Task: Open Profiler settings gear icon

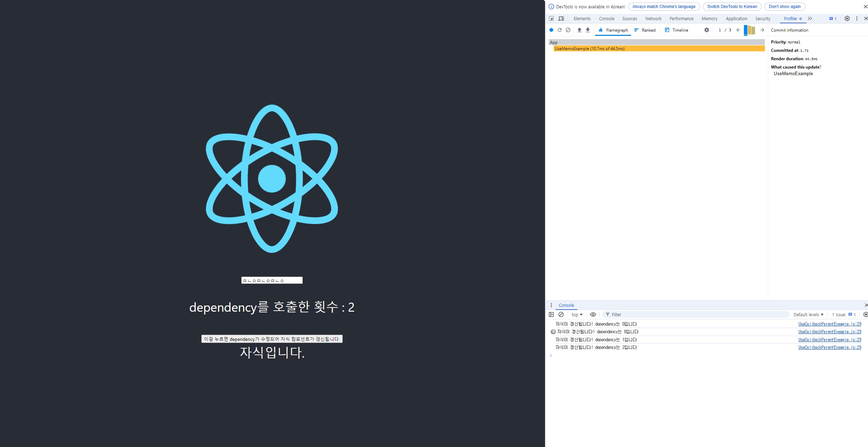Action: coord(707,30)
